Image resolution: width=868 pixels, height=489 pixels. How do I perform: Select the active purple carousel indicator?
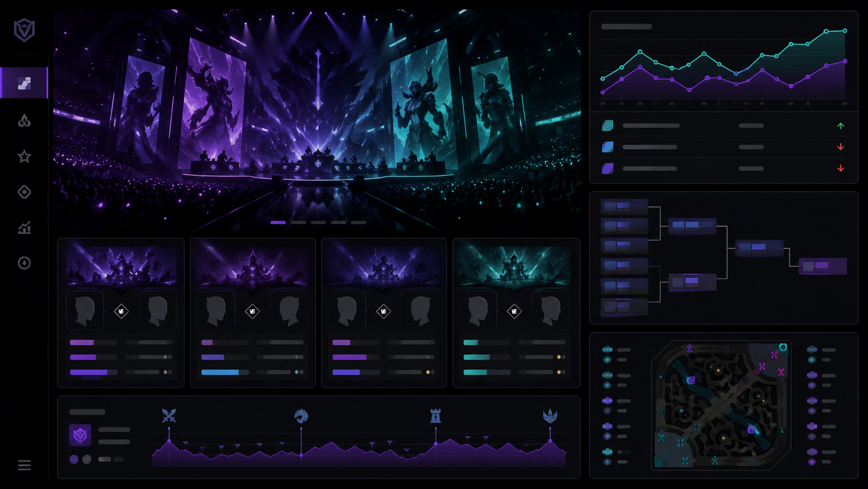point(278,222)
